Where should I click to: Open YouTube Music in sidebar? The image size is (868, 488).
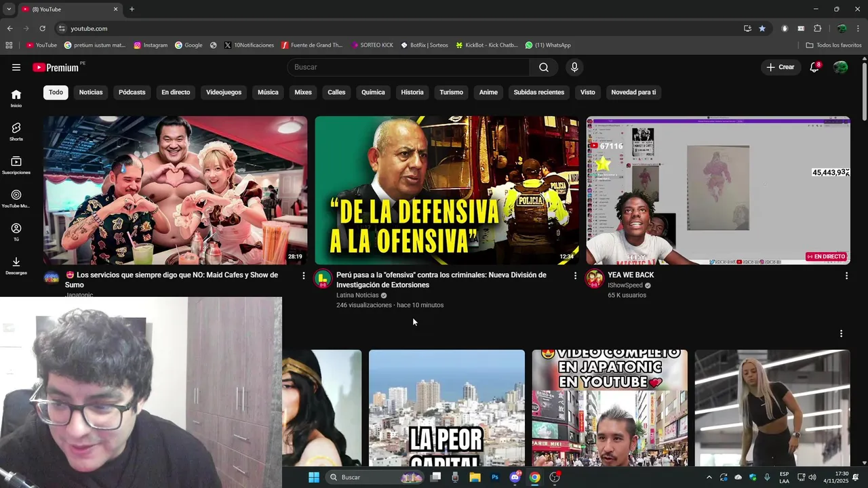click(16, 199)
